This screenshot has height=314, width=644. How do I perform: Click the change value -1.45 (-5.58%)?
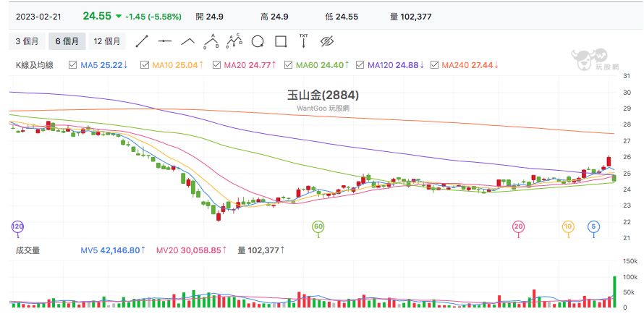pos(153,17)
